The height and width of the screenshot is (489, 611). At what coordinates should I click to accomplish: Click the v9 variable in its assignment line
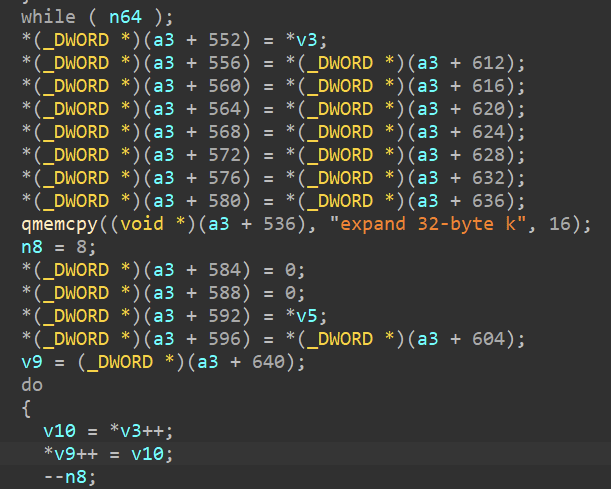click(x=32, y=361)
